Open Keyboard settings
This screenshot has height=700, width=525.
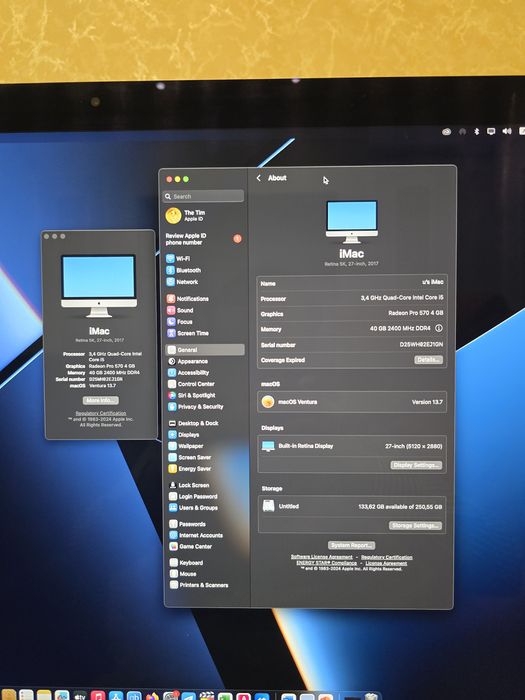click(x=186, y=563)
